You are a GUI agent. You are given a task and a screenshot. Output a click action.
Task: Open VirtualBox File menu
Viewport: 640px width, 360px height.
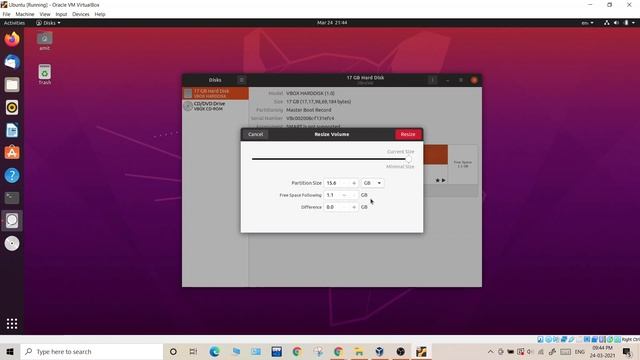(x=7, y=14)
